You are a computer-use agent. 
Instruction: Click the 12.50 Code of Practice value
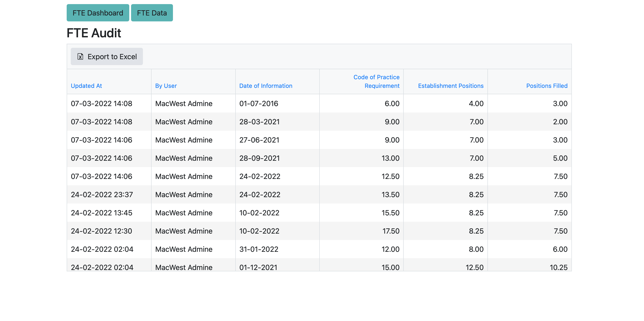(390, 176)
